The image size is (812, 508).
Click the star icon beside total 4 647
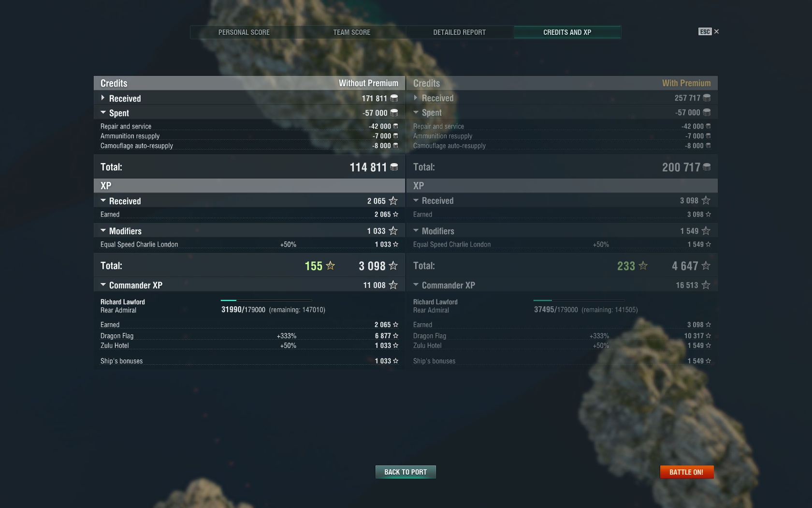[706, 266]
